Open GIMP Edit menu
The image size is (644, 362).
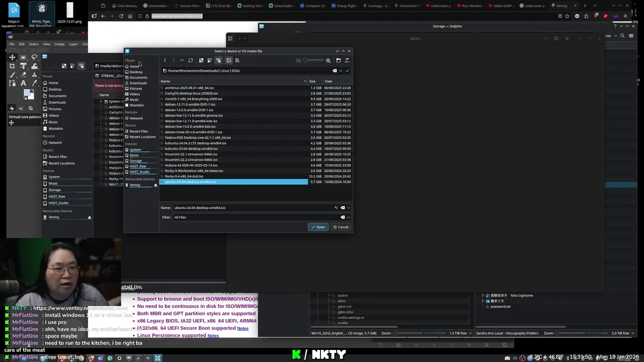click(x=21, y=44)
